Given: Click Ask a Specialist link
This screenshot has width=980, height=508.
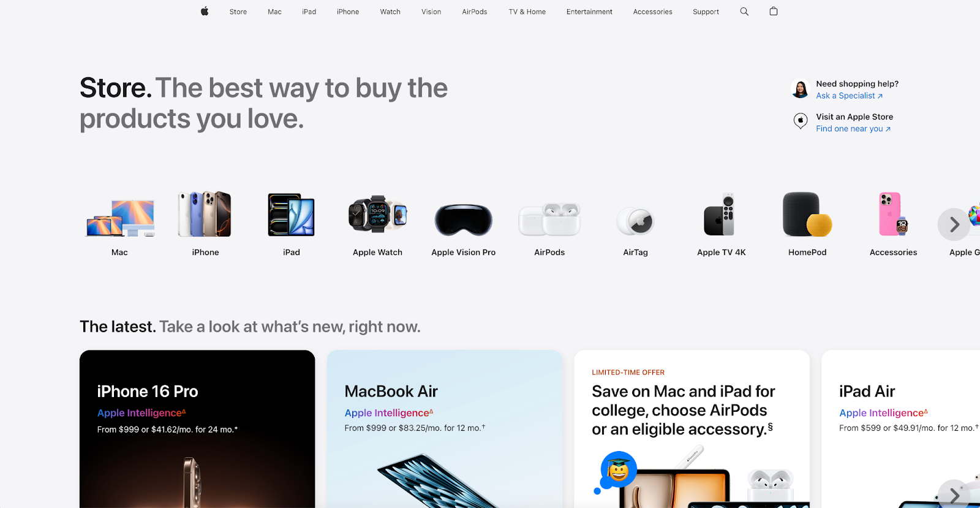Looking at the screenshot, I should (849, 96).
